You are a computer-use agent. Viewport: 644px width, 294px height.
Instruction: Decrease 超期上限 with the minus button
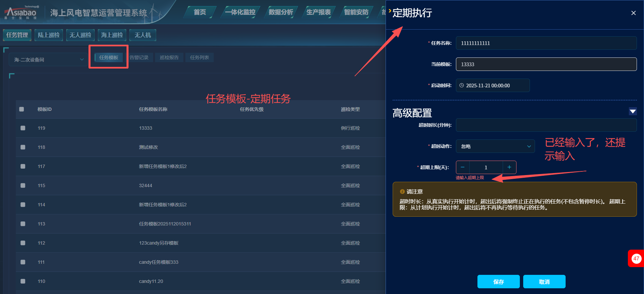coord(463,167)
